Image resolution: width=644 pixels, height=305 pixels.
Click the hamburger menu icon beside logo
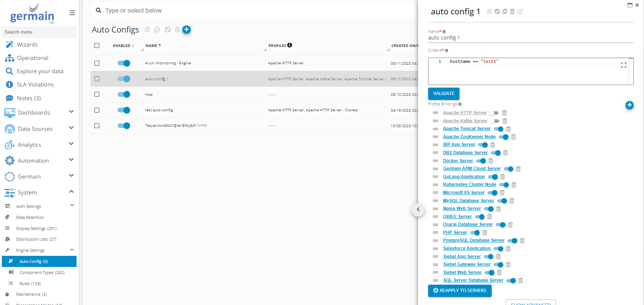tap(72, 13)
